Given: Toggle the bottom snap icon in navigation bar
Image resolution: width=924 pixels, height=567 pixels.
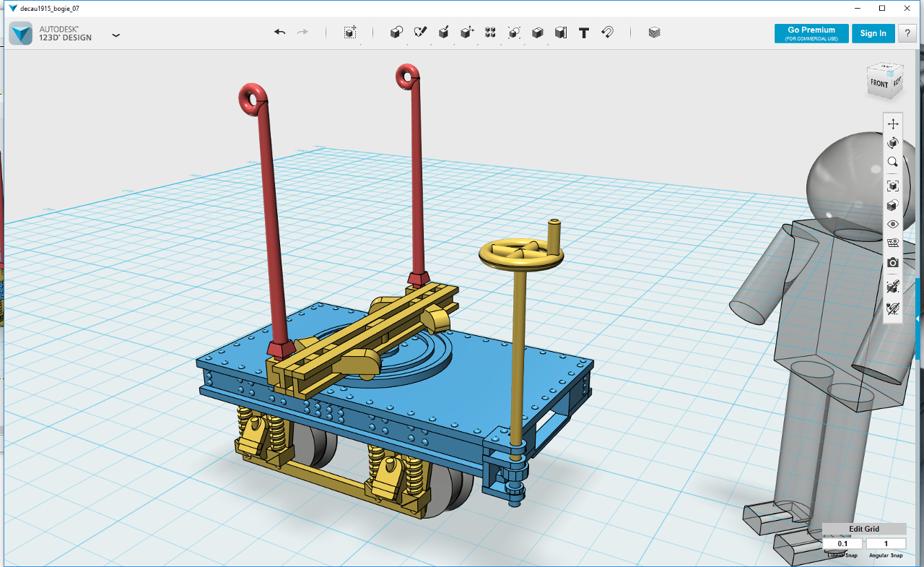Looking at the screenshot, I should (893, 309).
